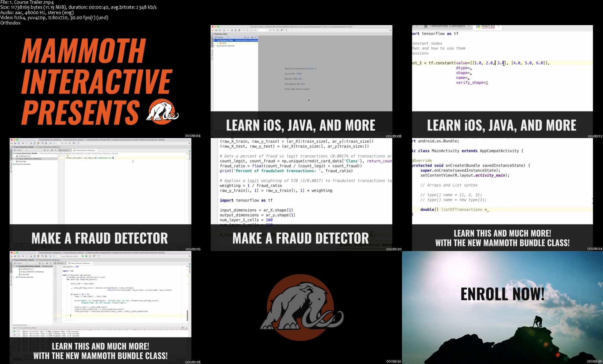Click Help question mark in Pycharm_Files window

(286, 30)
